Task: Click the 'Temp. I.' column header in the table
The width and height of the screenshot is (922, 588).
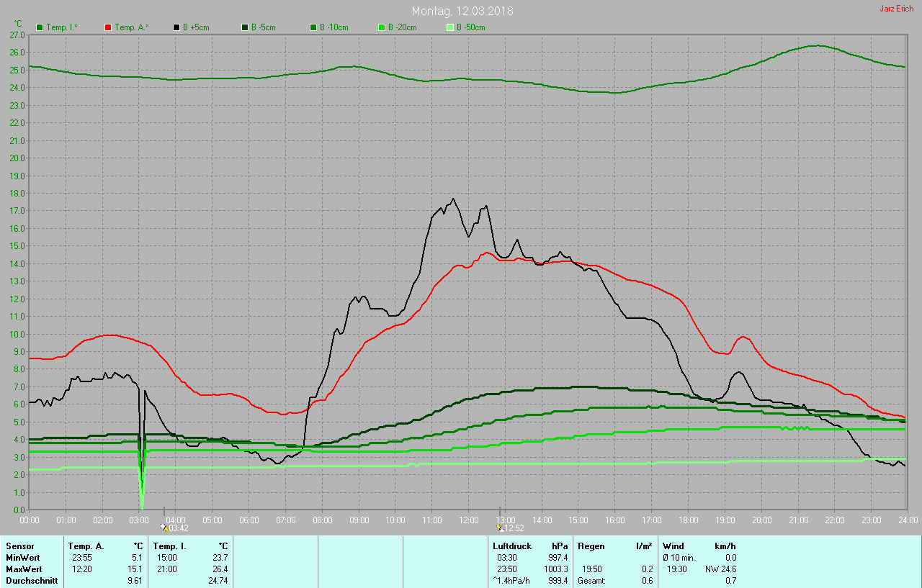Action: [x=170, y=546]
